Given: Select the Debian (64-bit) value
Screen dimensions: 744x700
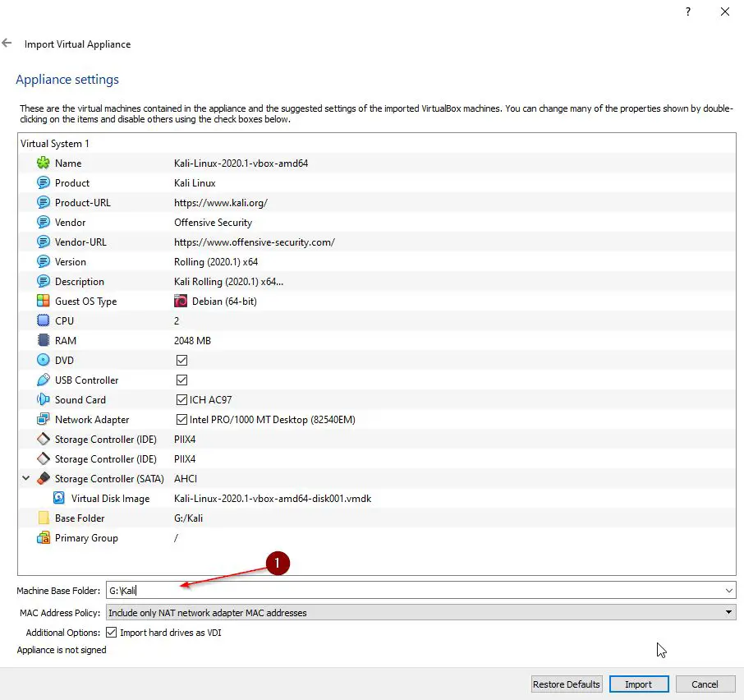Looking at the screenshot, I should pyautogui.click(x=224, y=302).
